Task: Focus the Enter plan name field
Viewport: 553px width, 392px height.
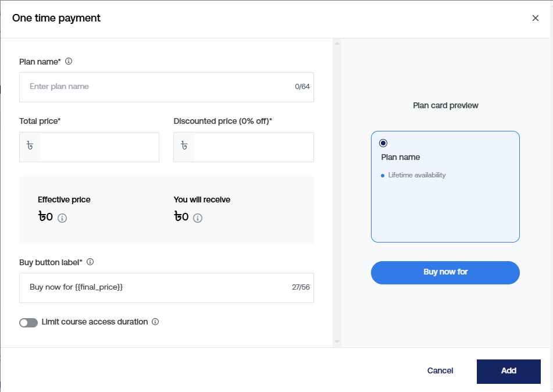Action: pos(157,87)
